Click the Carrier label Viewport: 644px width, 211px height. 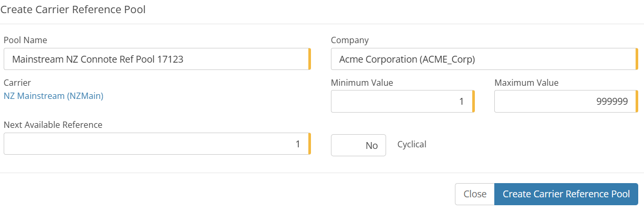click(17, 83)
